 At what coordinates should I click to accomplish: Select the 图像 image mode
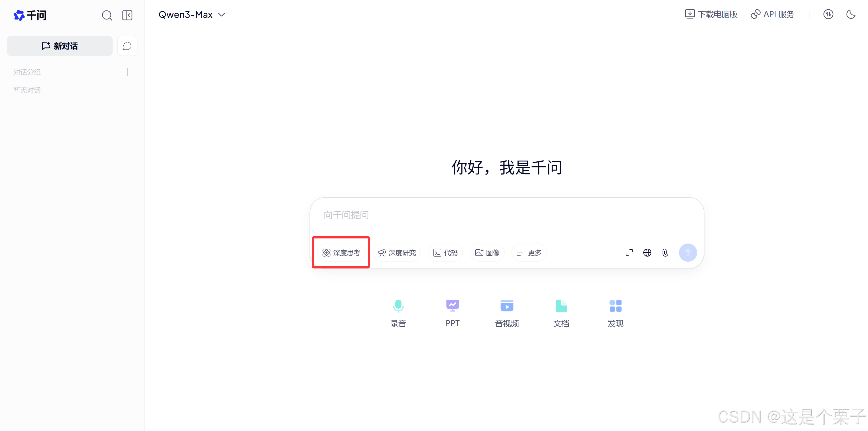coord(487,253)
